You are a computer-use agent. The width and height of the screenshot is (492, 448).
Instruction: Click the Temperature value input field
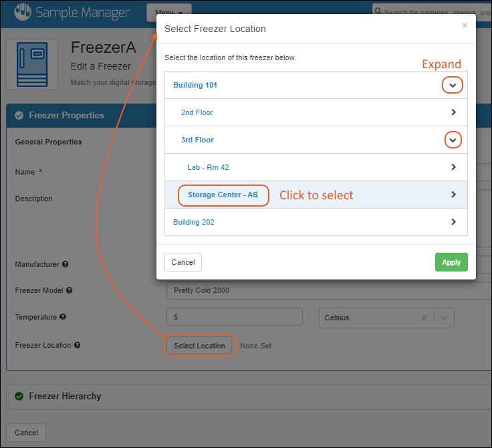pyautogui.click(x=234, y=317)
